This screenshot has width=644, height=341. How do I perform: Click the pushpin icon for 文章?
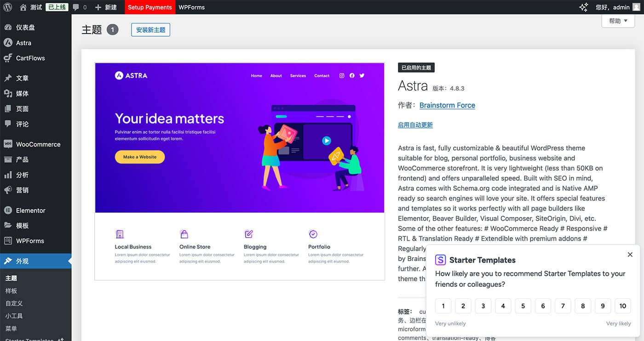(8, 78)
